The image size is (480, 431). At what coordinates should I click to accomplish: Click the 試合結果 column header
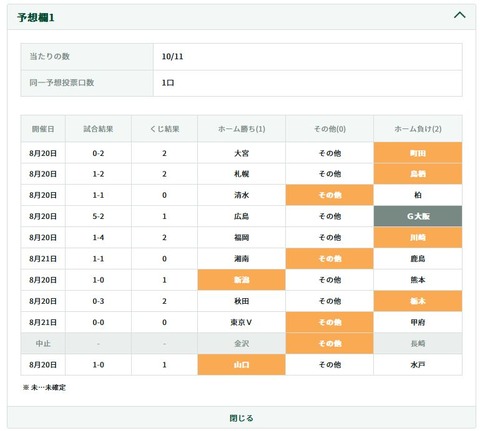click(98, 129)
